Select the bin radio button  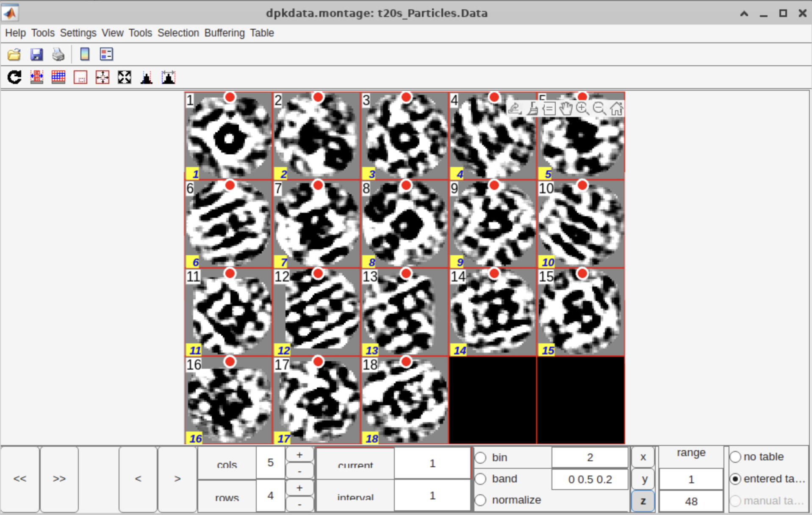tap(481, 457)
